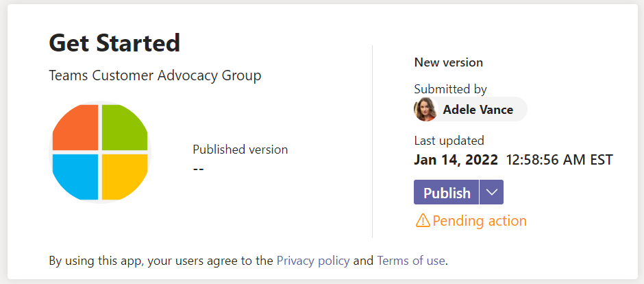Open the Adele Vance name chip
This screenshot has width=644, height=284.
pyautogui.click(x=471, y=109)
